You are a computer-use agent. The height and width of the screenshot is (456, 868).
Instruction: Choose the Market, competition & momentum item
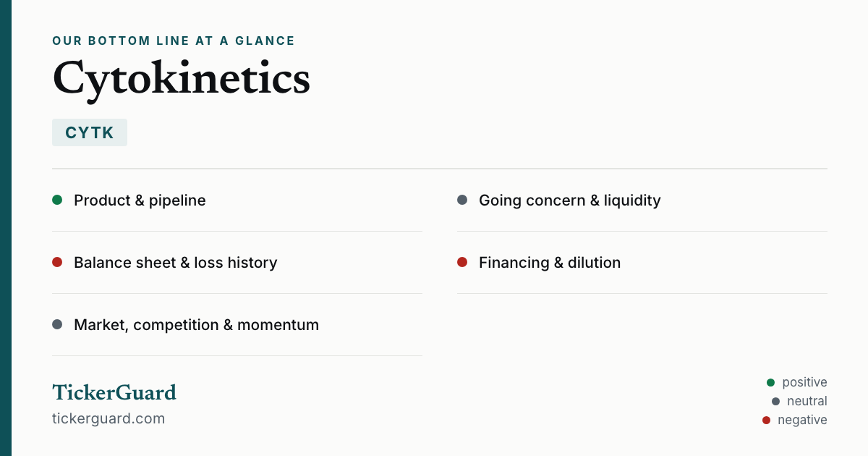(237, 325)
